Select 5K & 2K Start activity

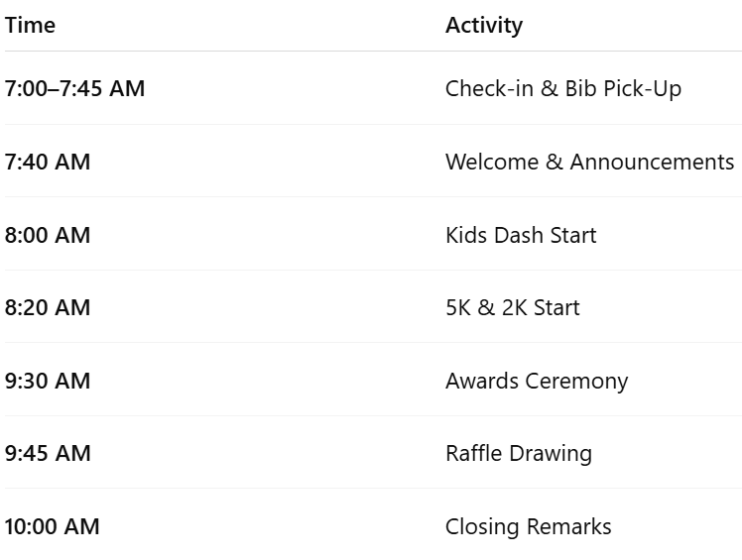(513, 307)
